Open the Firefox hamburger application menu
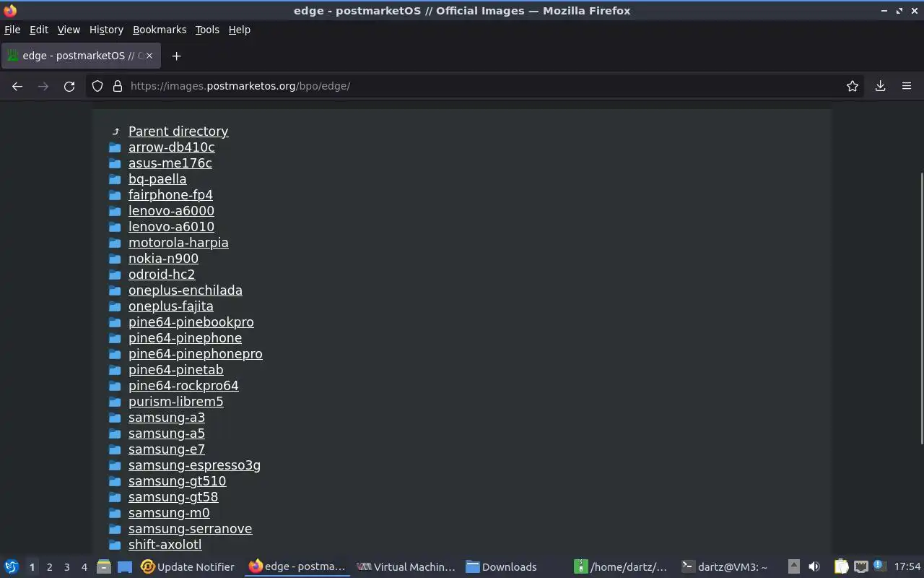This screenshot has width=924, height=578. coord(907,86)
